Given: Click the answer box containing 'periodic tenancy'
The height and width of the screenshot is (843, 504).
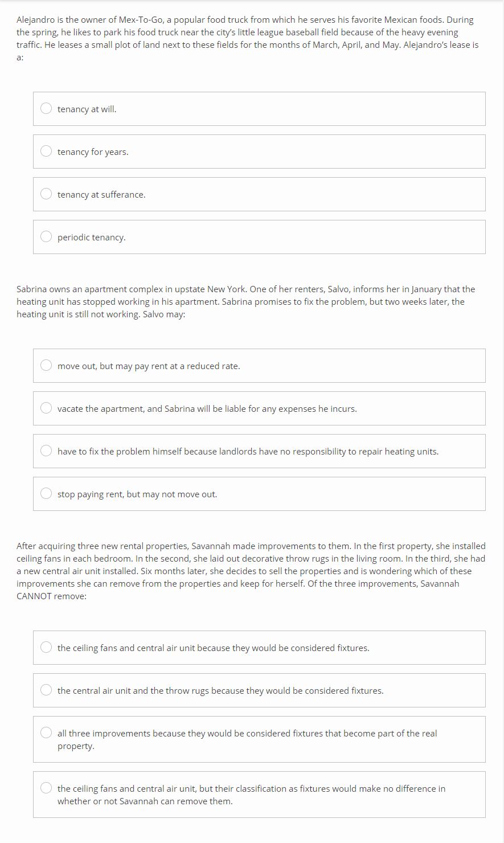Looking at the screenshot, I should (x=259, y=236).
